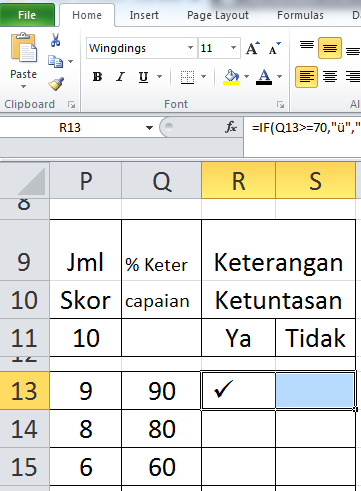The image size is (361, 491).
Task: Open the Wingdings font name dropdown
Action: pos(190,48)
